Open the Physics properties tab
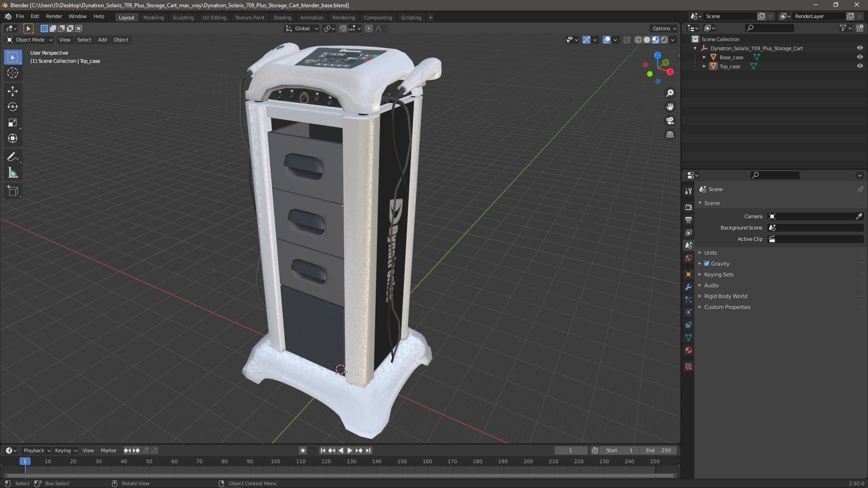The height and width of the screenshot is (488, 868). (689, 312)
